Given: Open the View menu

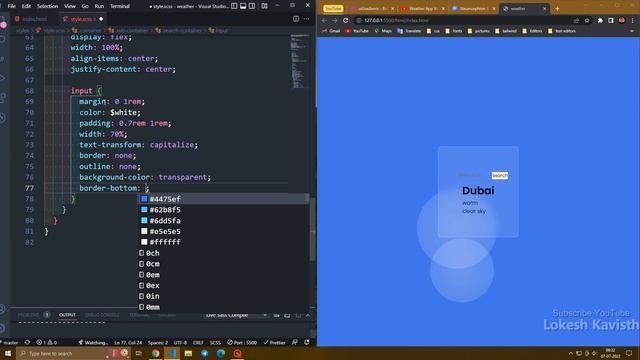Looking at the screenshot, I should point(70,6).
